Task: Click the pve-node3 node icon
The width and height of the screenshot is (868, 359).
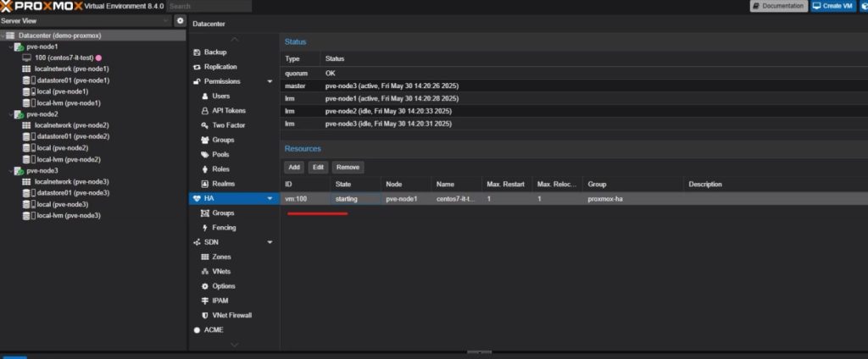Action: coord(19,171)
